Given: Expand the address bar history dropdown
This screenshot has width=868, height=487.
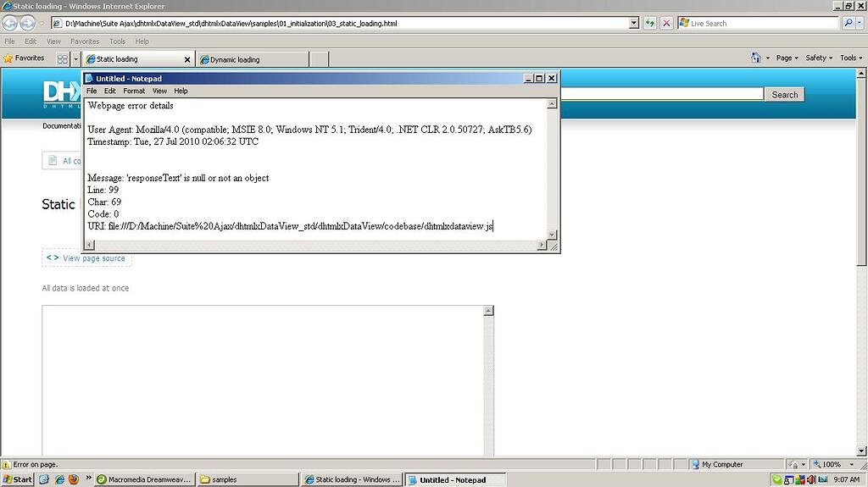Looking at the screenshot, I should point(634,23).
